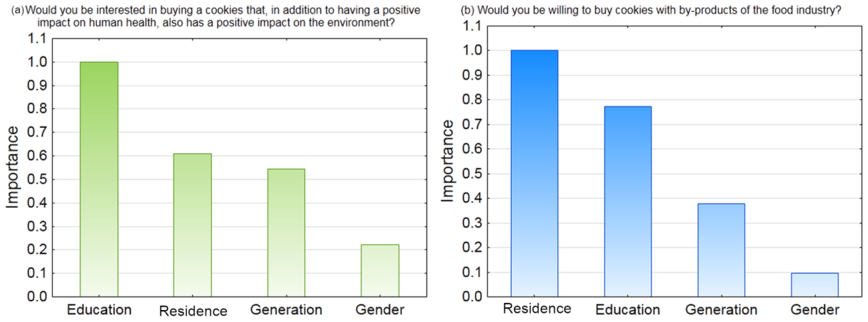Click the green Residence bar in chart (a)
Image resolution: width=868 pixels, height=322 pixels.
tap(192, 225)
